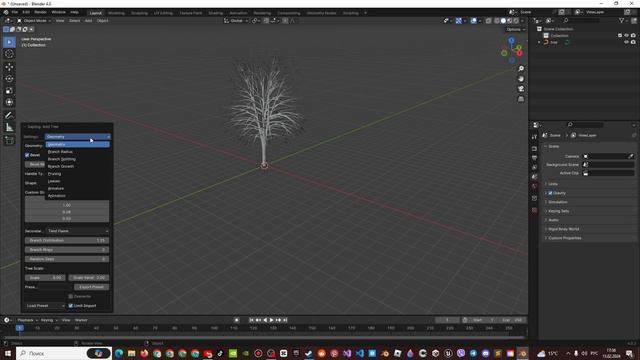
Task: Select the Add Cube tool
Action: (9, 140)
